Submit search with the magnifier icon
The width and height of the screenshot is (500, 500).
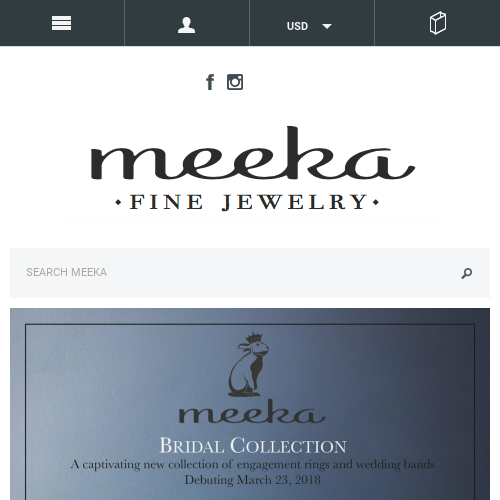[x=467, y=273]
